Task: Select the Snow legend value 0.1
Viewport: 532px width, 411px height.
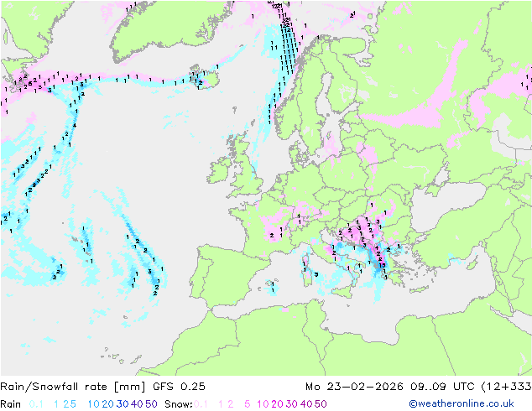Action: click(x=201, y=404)
